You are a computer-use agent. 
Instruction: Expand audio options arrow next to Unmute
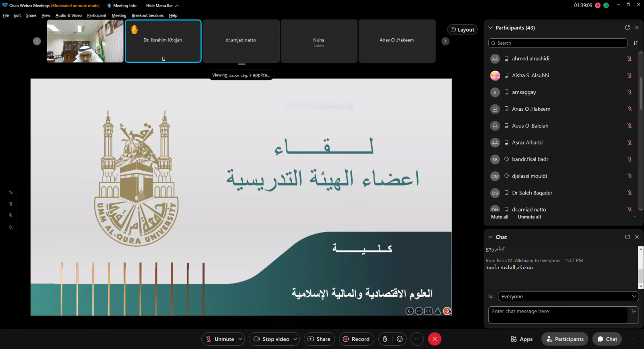click(x=240, y=339)
